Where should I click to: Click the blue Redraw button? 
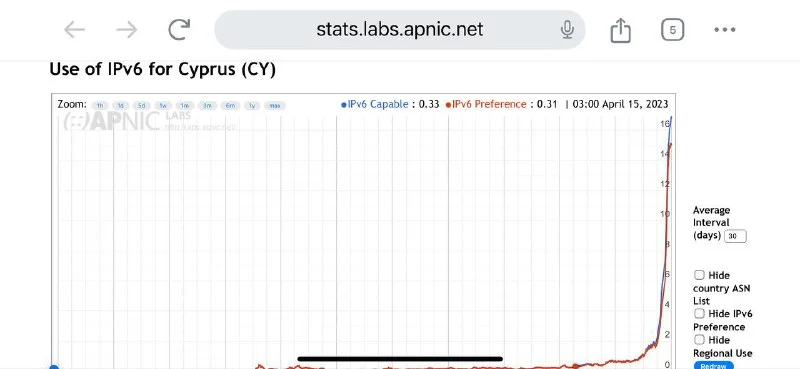click(x=713, y=365)
